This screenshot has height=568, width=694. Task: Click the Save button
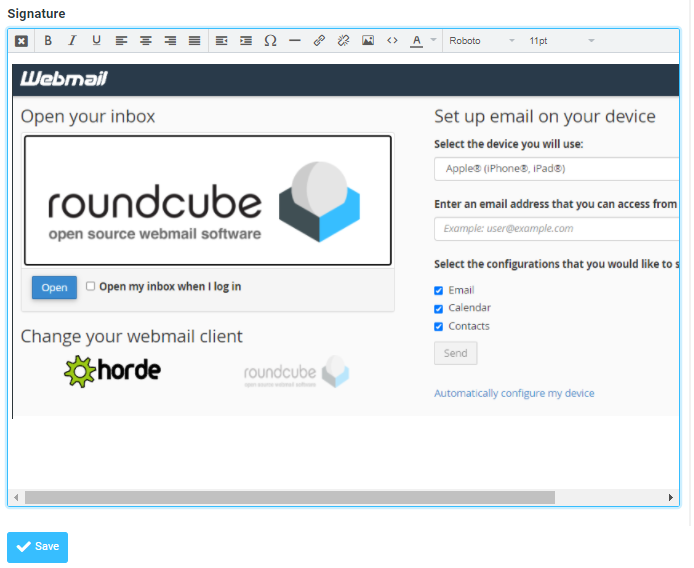click(x=38, y=547)
